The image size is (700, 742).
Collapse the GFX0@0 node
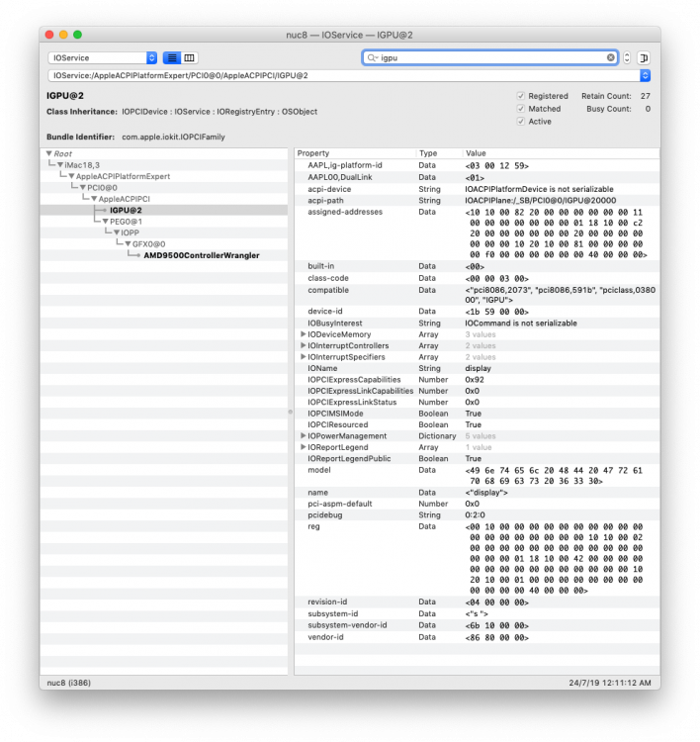[129, 244]
